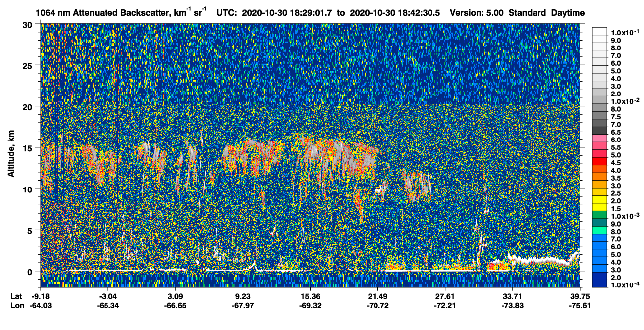Click the colorbar label '1.0x10-4'
644x330 pixels.
tap(624, 285)
